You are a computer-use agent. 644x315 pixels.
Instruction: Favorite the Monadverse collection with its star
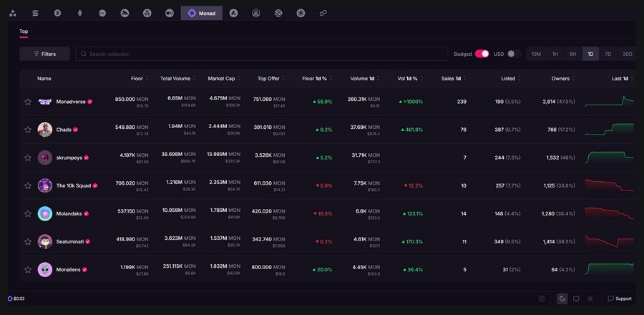[28, 102]
